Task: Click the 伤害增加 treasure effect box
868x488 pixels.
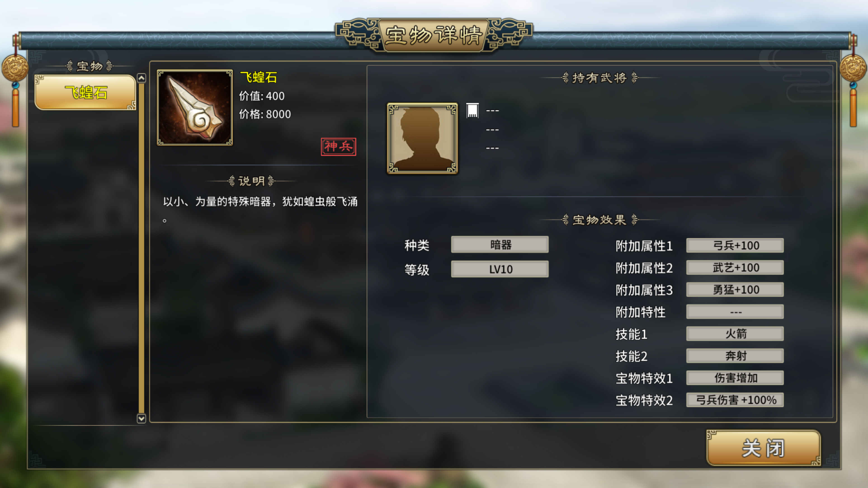Action: 735,378
